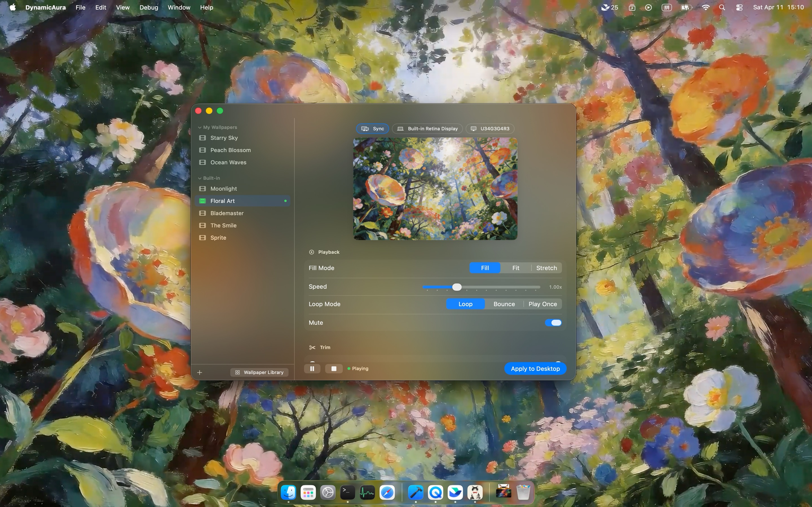Open the Debug menu
812x507 pixels.
click(148, 7)
